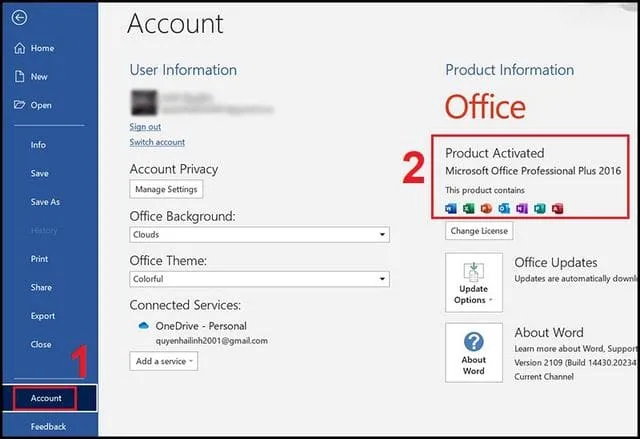
Task: Open the Export page in sidebar
Action: pos(43,316)
